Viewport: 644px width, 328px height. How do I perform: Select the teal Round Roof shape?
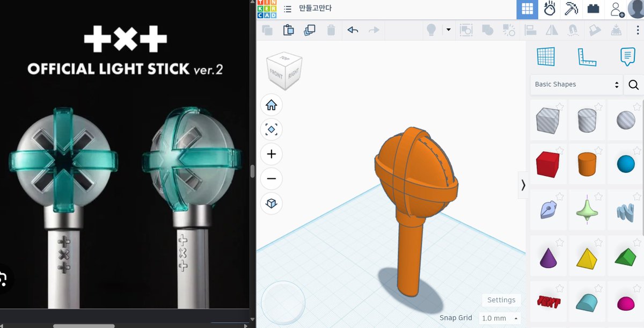click(587, 302)
